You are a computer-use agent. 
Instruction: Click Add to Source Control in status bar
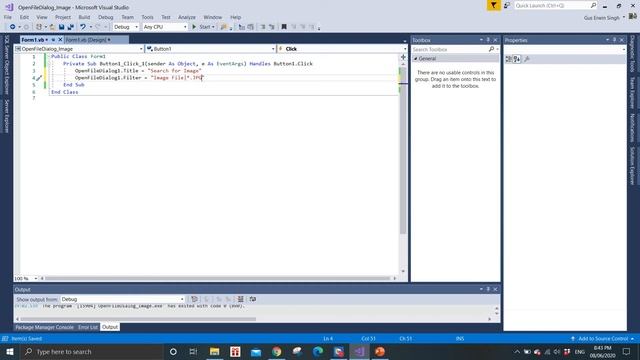coord(603,339)
